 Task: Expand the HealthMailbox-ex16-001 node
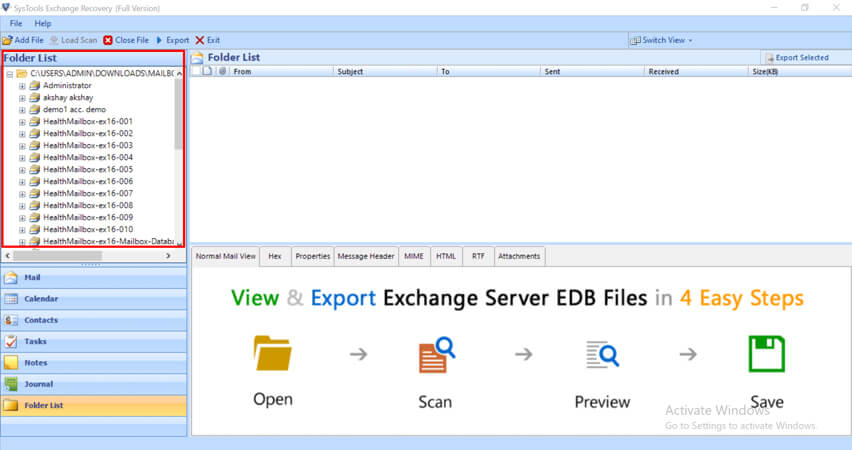pos(22,122)
